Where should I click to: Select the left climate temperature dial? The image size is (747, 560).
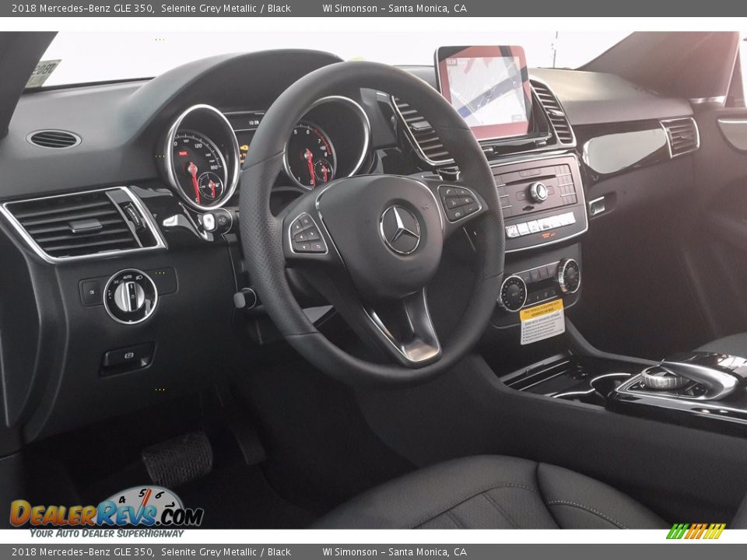click(x=513, y=292)
